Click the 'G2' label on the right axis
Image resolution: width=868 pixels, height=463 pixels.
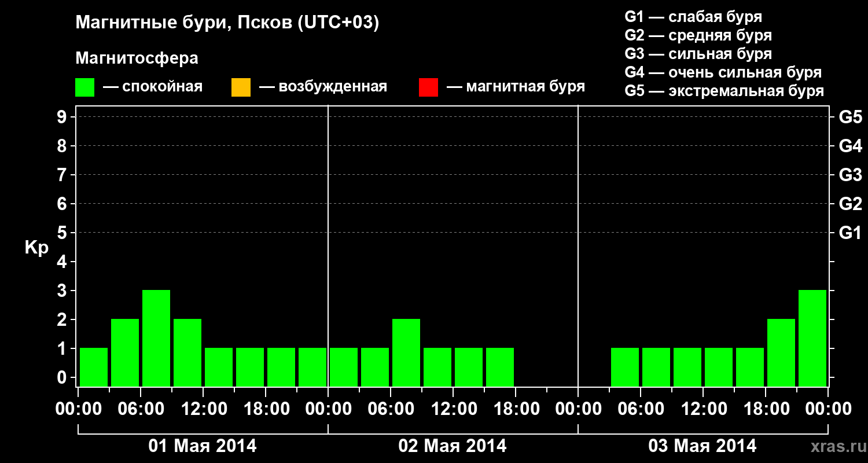coord(850,204)
